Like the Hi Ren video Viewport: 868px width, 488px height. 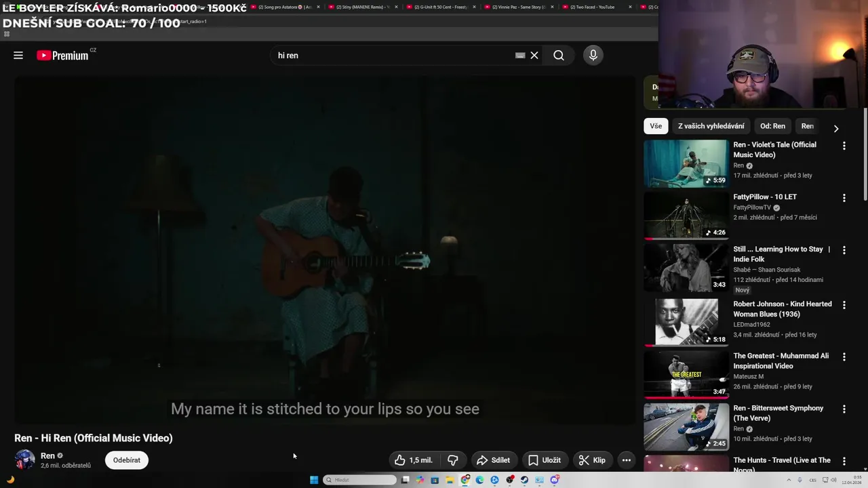point(414,460)
